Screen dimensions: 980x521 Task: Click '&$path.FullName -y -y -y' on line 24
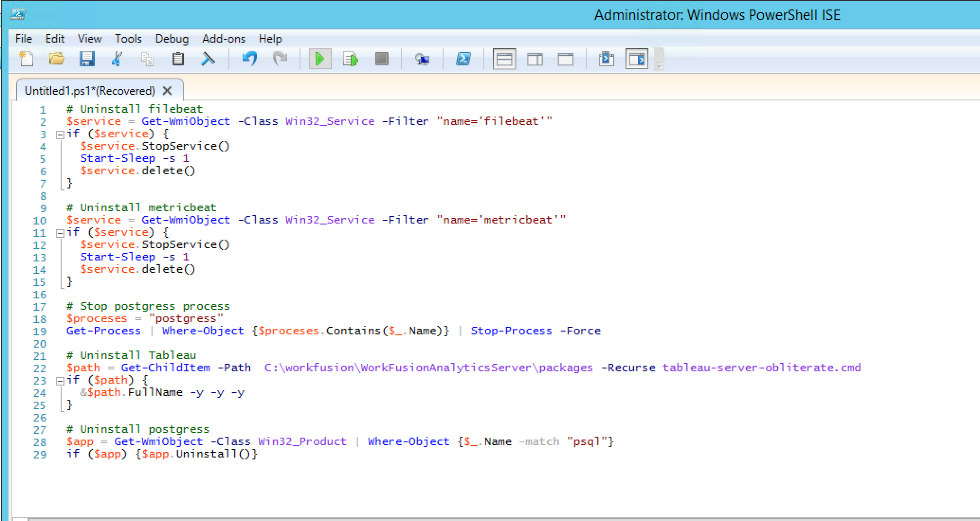[163, 392]
